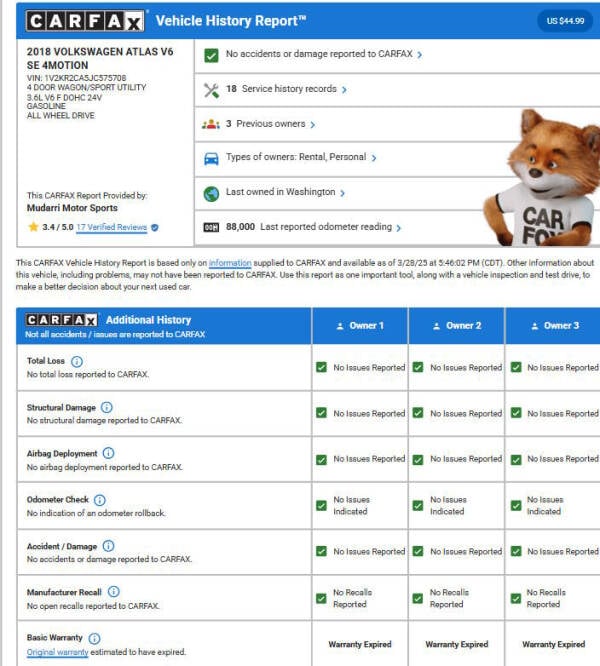600x666 pixels.
Task: Expand the Service history records chevron
Action: click(x=344, y=90)
